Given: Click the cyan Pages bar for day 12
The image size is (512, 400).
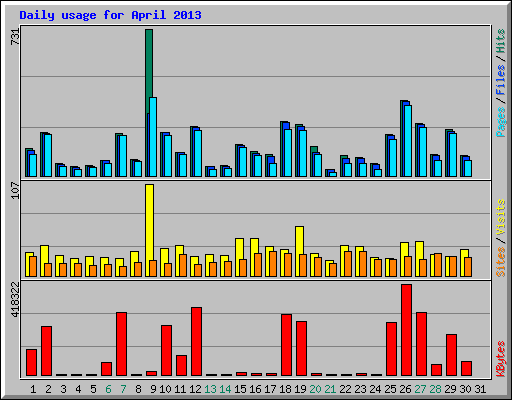Looking at the screenshot, I should (198, 153).
